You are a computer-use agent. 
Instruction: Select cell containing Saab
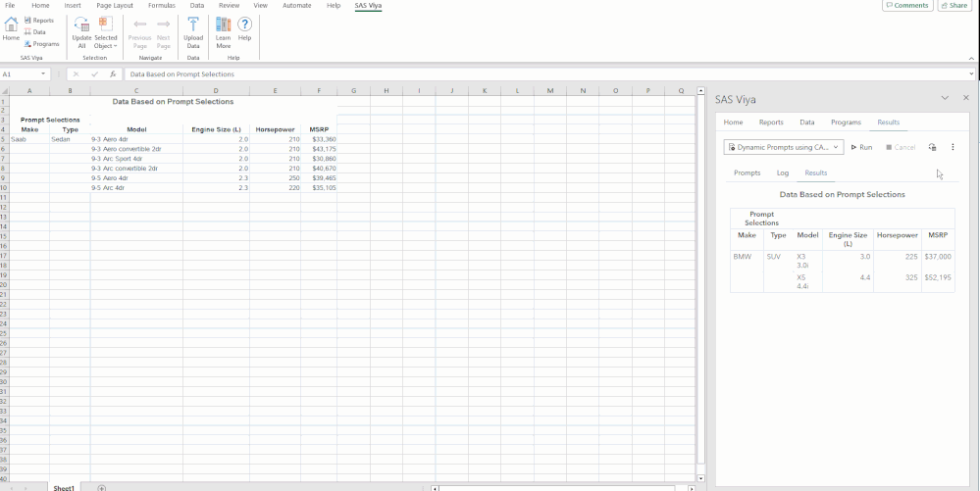(x=29, y=139)
